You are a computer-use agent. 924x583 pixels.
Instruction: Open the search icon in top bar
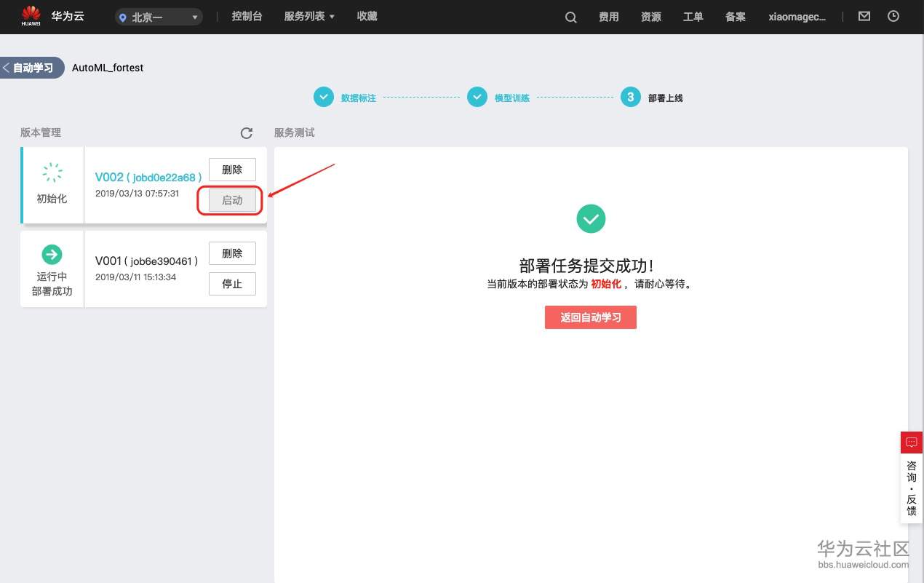[x=571, y=17]
